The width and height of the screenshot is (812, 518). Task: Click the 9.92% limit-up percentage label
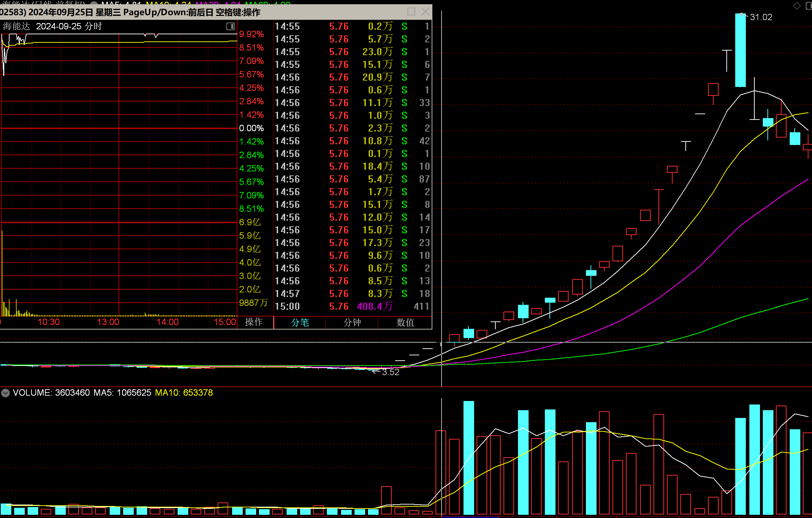(x=251, y=34)
